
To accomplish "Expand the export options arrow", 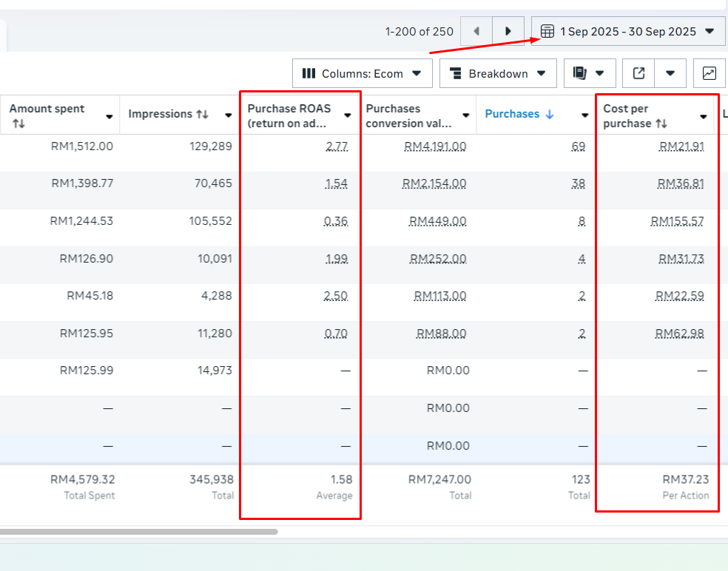I will coord(670,73).
